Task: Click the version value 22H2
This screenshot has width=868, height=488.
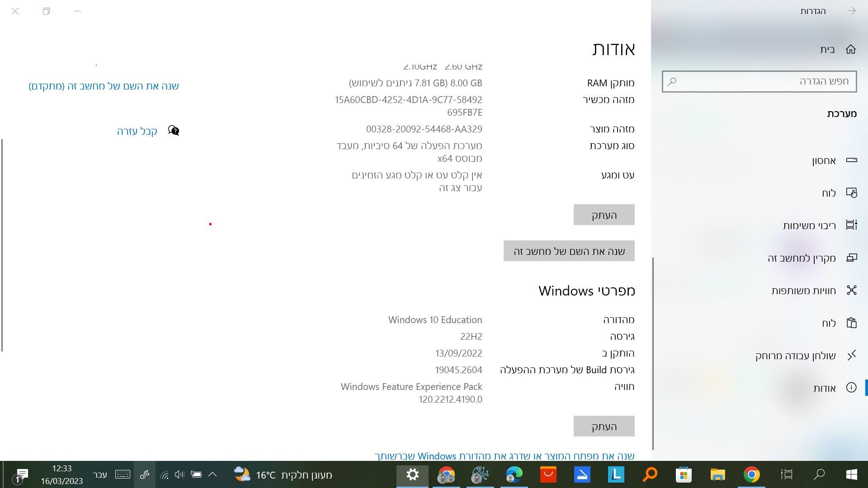Action: [x=471, y=337]
